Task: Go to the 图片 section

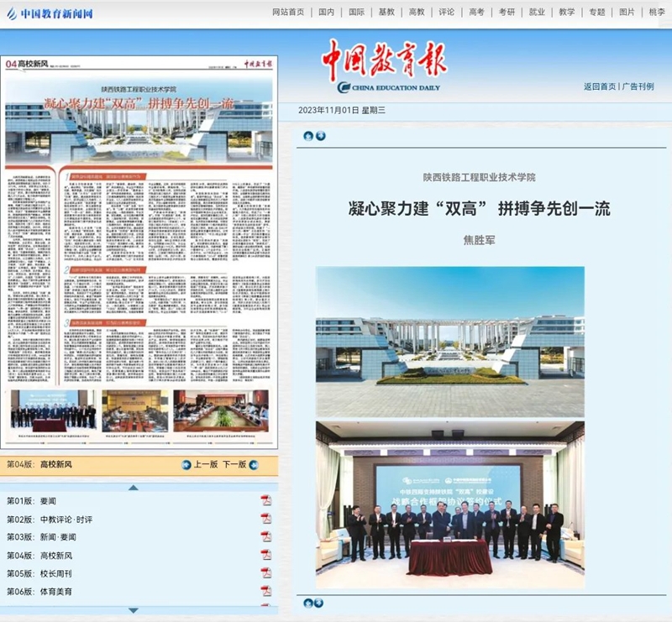Action: point(627,12)
